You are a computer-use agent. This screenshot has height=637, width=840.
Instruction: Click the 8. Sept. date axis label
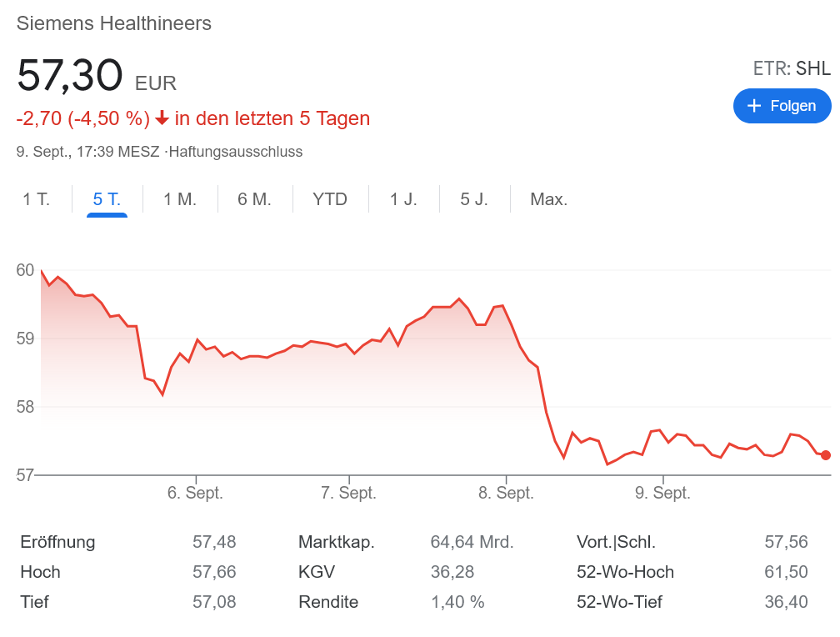[x=506, y=493]
